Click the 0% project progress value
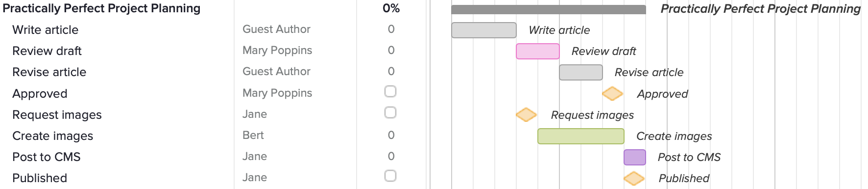This screenshot has width=868, height=189. point(391,8)
